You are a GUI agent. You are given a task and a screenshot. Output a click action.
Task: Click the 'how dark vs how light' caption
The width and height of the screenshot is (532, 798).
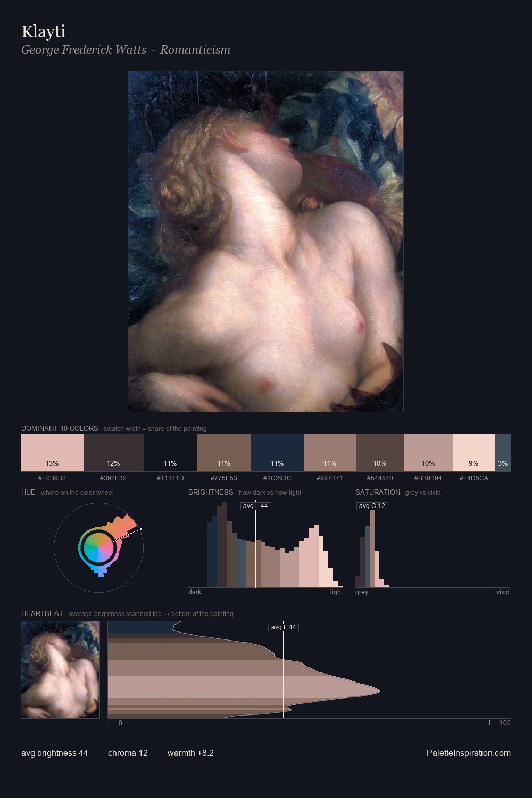(x=270, y=493)
